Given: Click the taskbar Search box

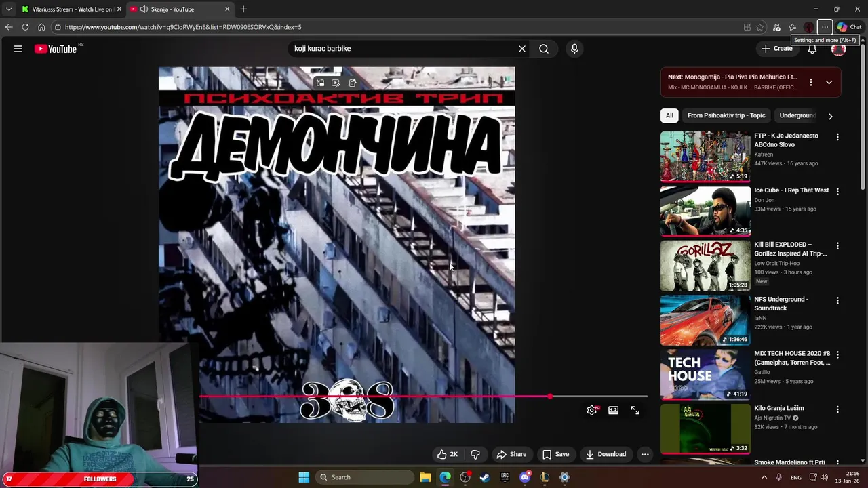Looking at the screenshot, I should pyautogui.click(x=366, y=477).
